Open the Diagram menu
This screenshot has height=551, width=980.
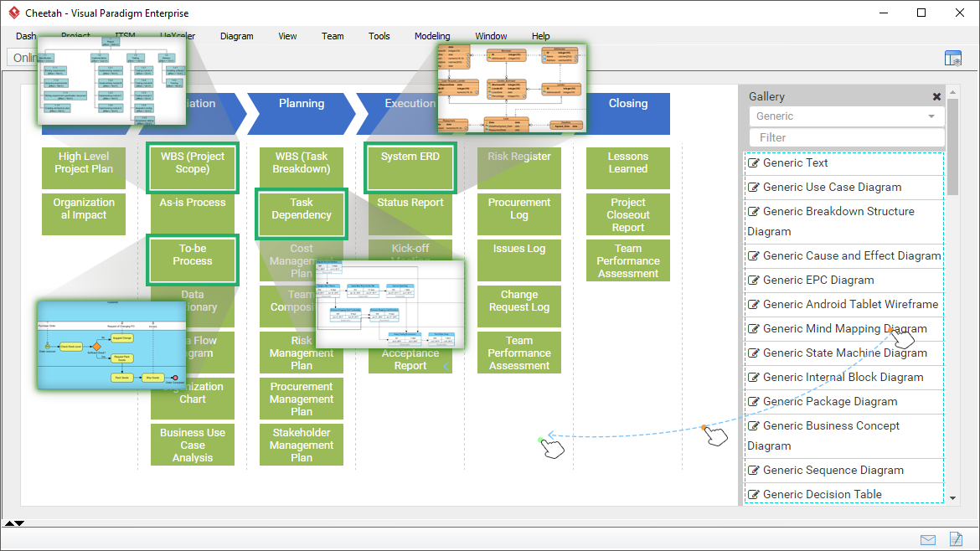click(x=236, y=36)
